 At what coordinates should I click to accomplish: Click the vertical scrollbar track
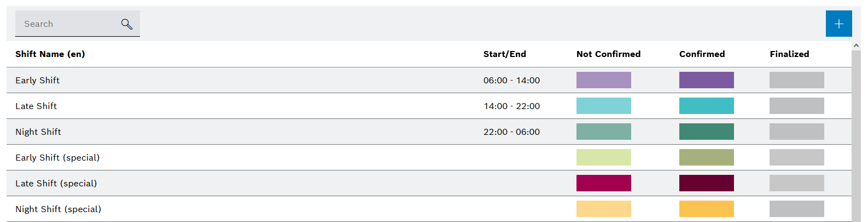click(x=856, y=137)
